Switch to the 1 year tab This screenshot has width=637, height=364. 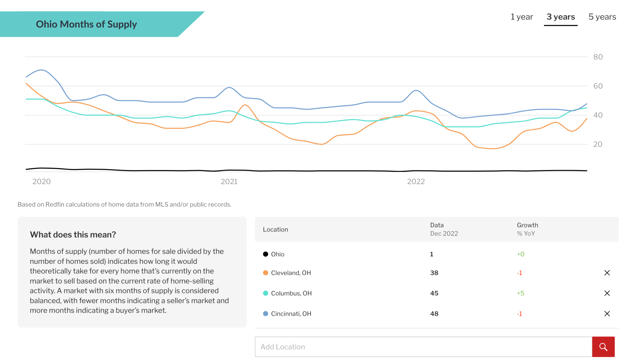(x=521, y=17)
